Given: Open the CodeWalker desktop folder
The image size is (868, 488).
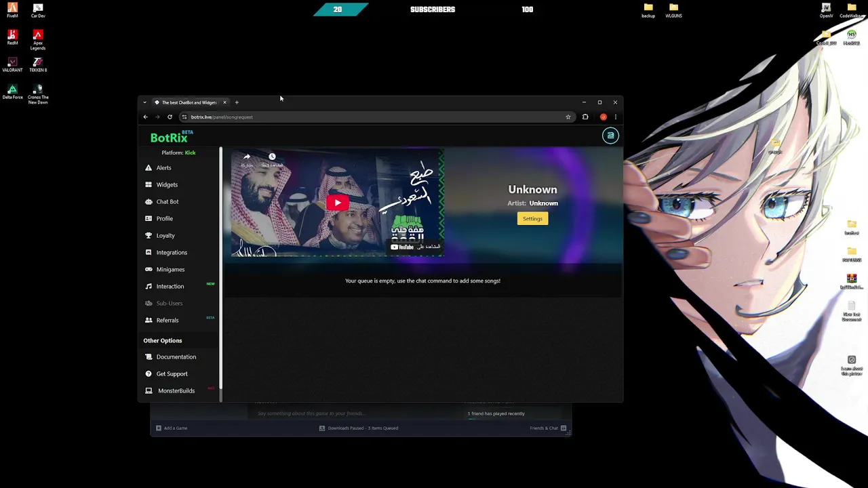Looking at the screenshot, I should 852,11.
